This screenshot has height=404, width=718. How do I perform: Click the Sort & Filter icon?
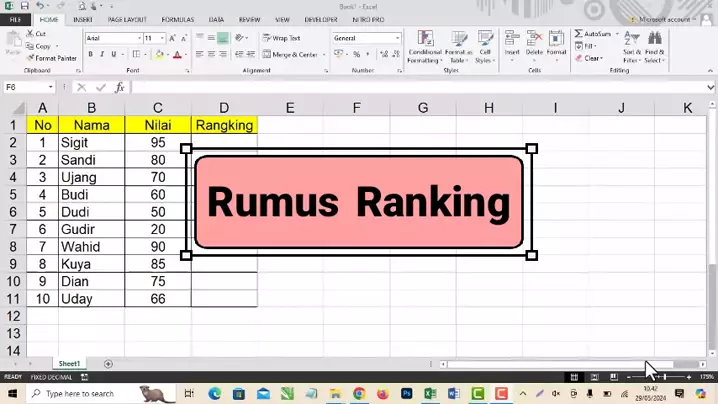pos(631,43)
